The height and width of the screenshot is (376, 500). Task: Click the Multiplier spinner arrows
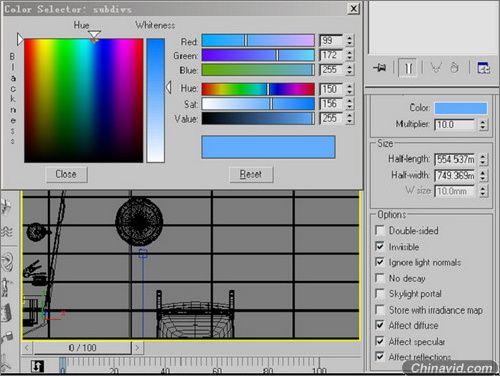[x=483, y=125]
